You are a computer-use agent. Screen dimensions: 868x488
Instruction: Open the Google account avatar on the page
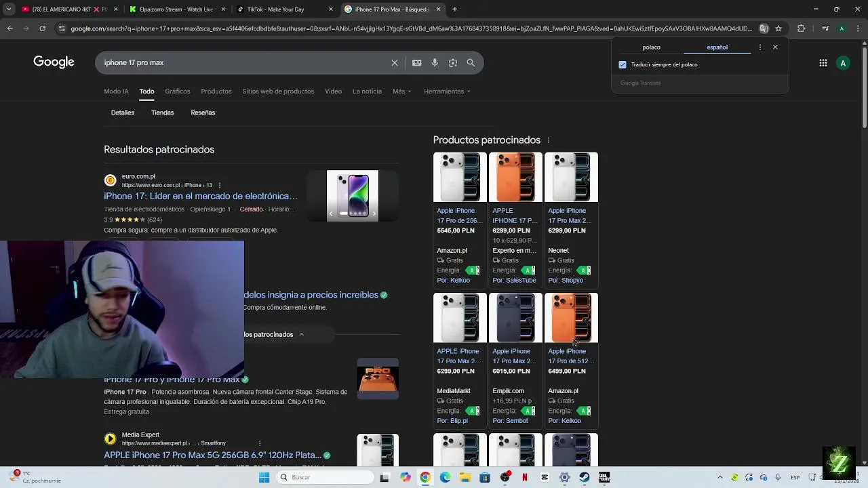pos(843,63)
